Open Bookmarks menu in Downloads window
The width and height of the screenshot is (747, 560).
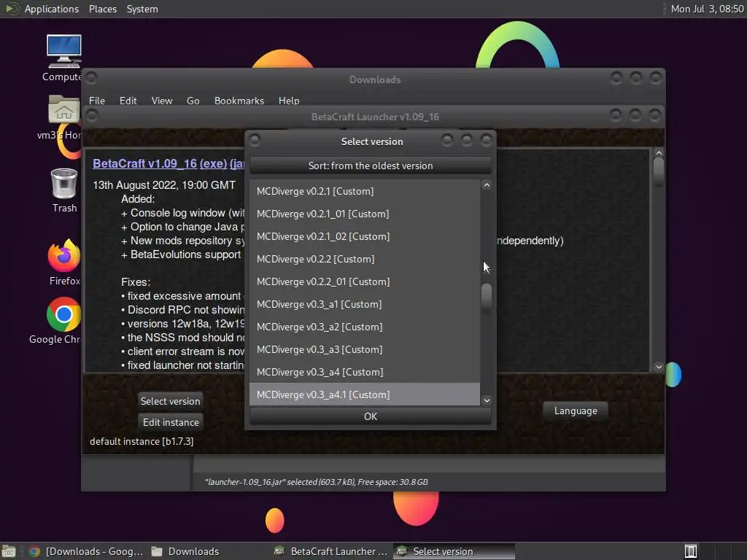click(x=239, y=101)
